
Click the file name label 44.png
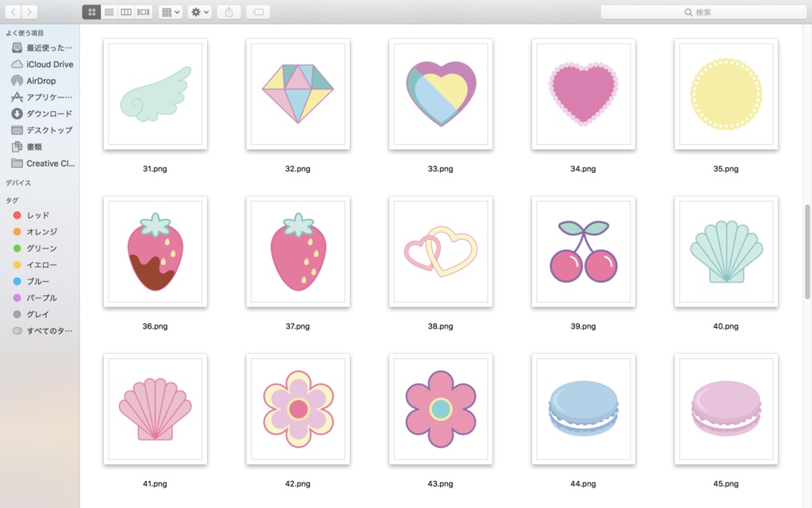click(583, 484)
